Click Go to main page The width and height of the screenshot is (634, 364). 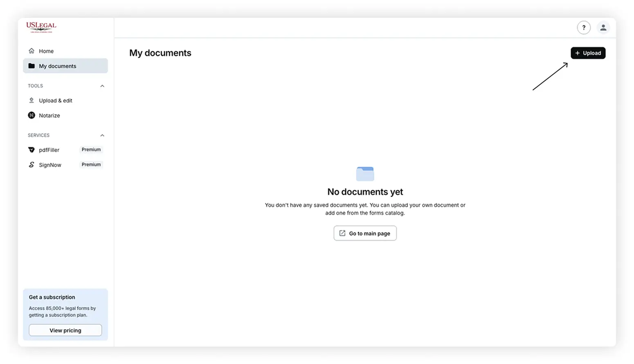[365, 233]
